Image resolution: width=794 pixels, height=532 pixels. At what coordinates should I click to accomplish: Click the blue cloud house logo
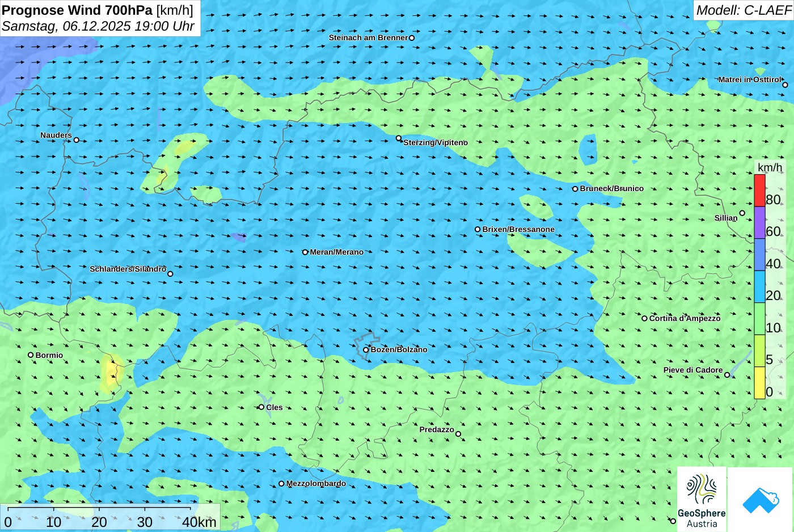click(761, 499)
